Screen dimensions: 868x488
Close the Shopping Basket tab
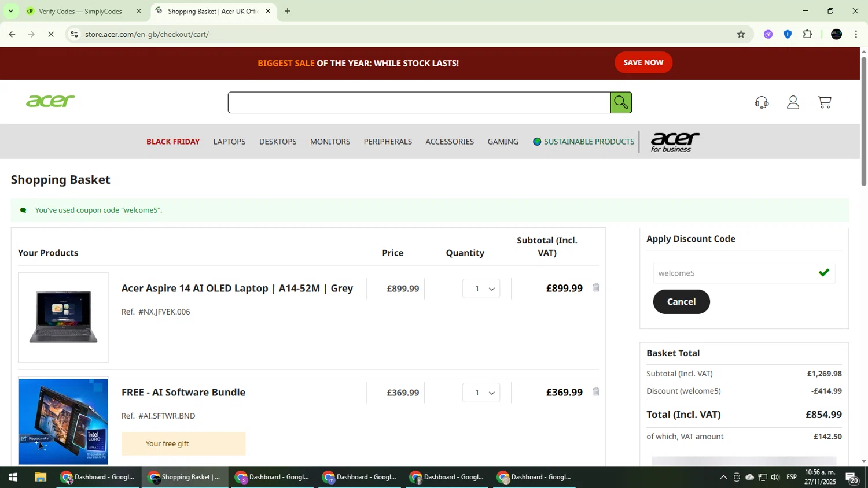tap(268, 11)
